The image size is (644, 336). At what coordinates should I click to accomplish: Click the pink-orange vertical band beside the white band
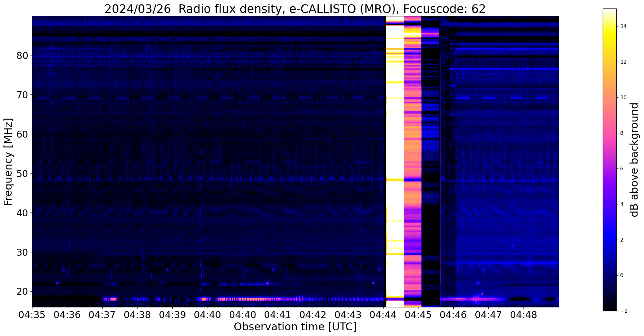pos(412,162)
